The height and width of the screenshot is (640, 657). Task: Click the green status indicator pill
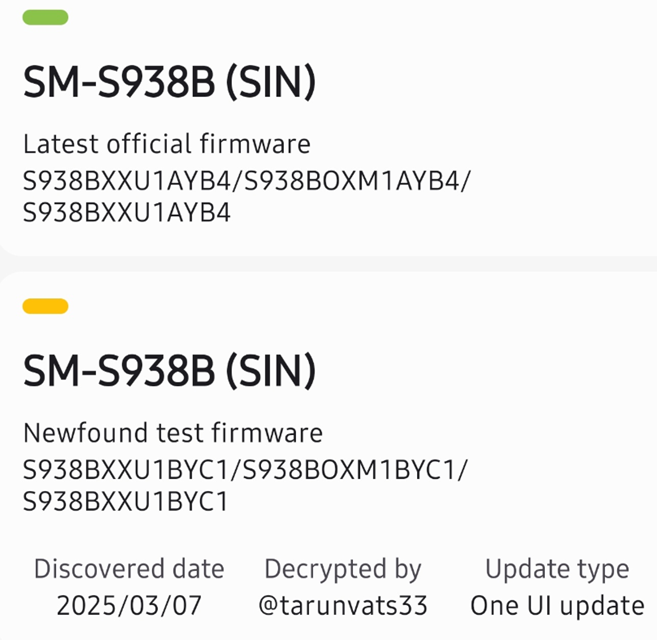point(45,17)
